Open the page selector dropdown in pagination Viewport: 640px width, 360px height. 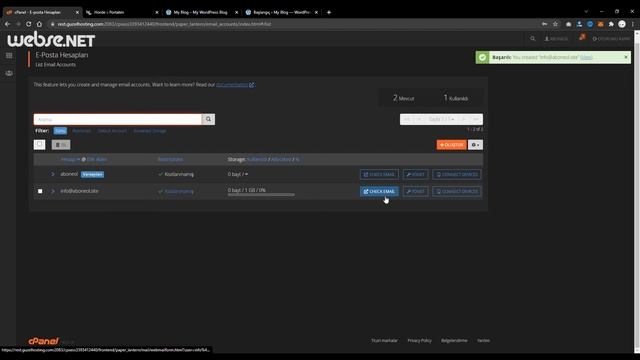441,119
